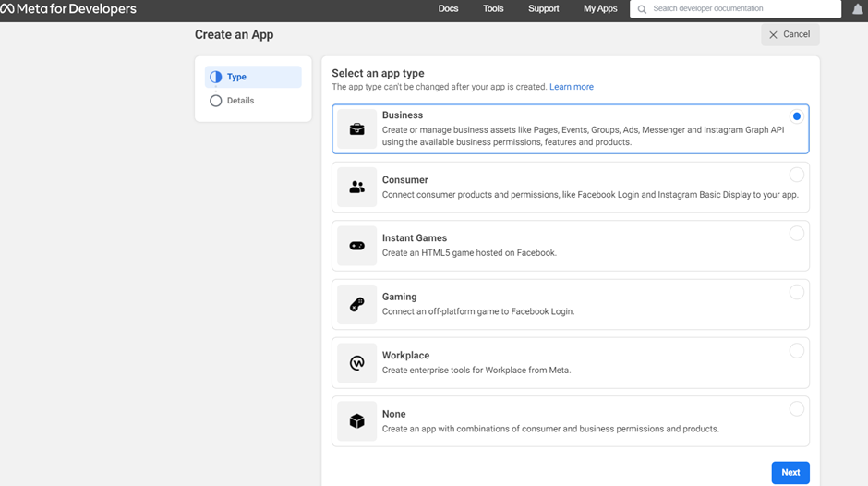868x486 pixels.
Task: Click the Business description about business assets
Action: coord(584,137)
